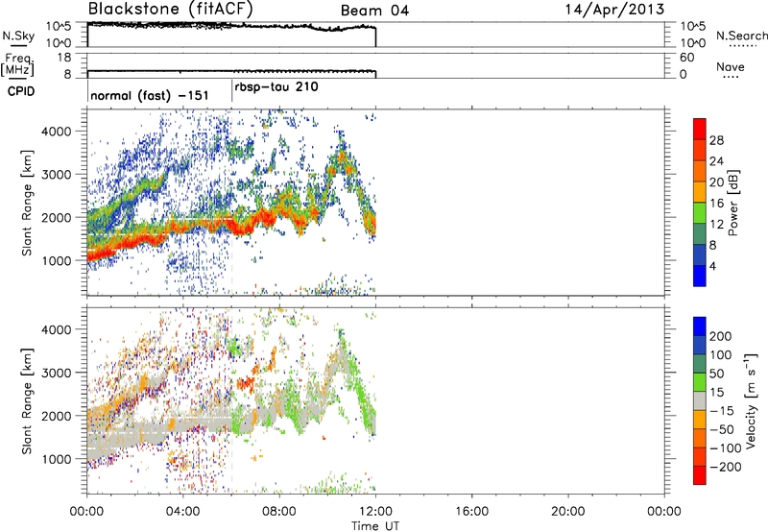Viewport: 768px width, 532px height.
Task: Click the -100 label on the velocity colorbar
Action: click(726, 448)
